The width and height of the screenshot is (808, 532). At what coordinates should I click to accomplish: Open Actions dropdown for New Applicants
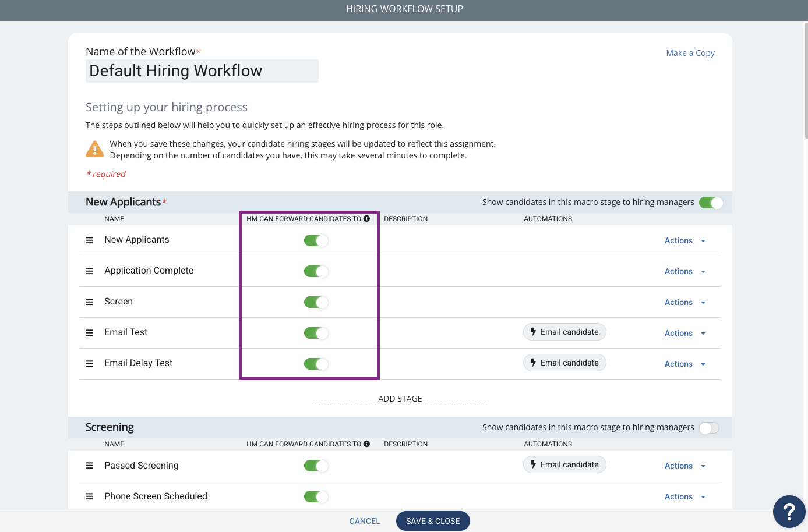point(685,240)
